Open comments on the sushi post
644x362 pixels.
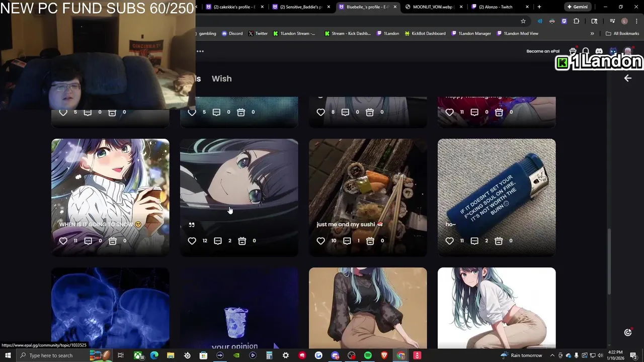[347, 241]
